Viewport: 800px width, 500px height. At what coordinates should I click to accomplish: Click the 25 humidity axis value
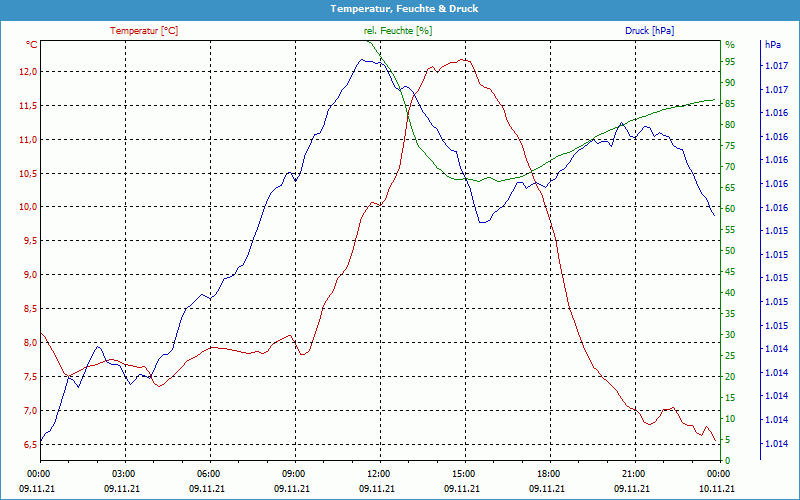[730, 356]
